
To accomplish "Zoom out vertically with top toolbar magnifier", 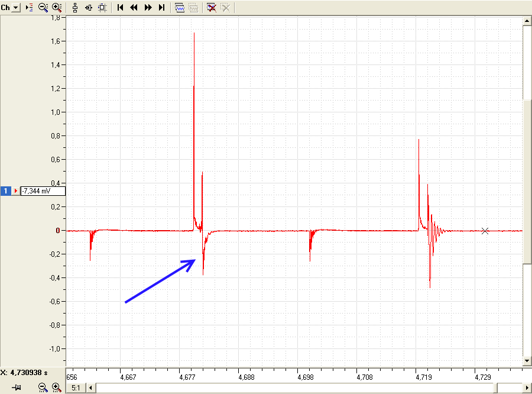I will (43, 8).
